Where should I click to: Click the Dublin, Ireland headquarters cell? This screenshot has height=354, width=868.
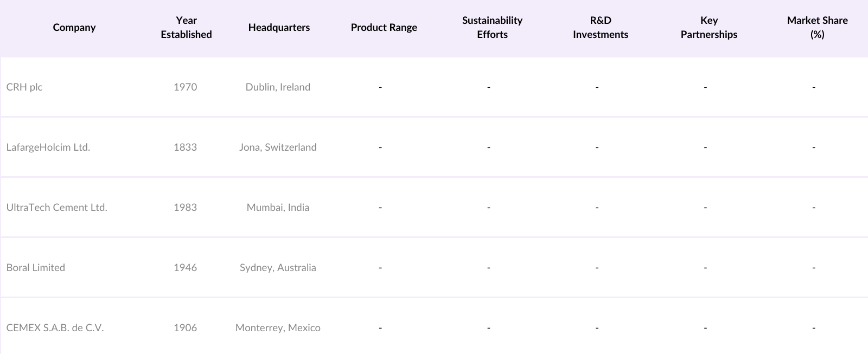click(x=278, y=87)
